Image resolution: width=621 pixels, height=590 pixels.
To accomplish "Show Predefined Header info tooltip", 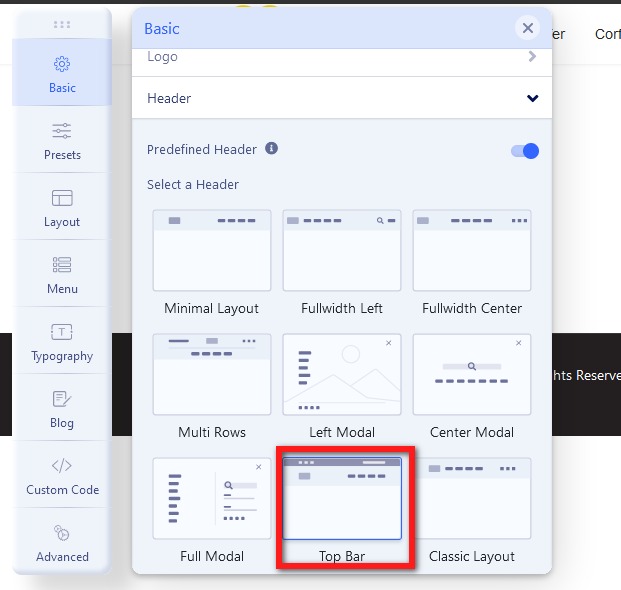I will click(271, 148).
